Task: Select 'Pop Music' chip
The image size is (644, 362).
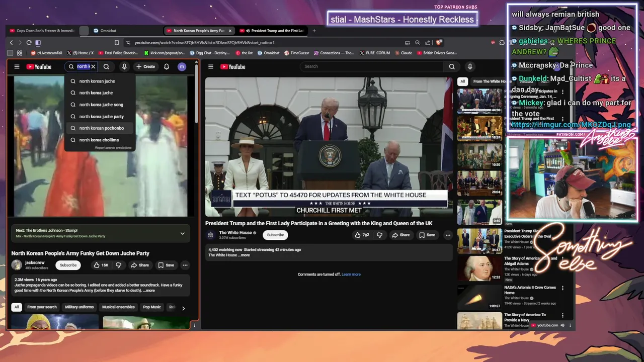Action: click(152, 307)
